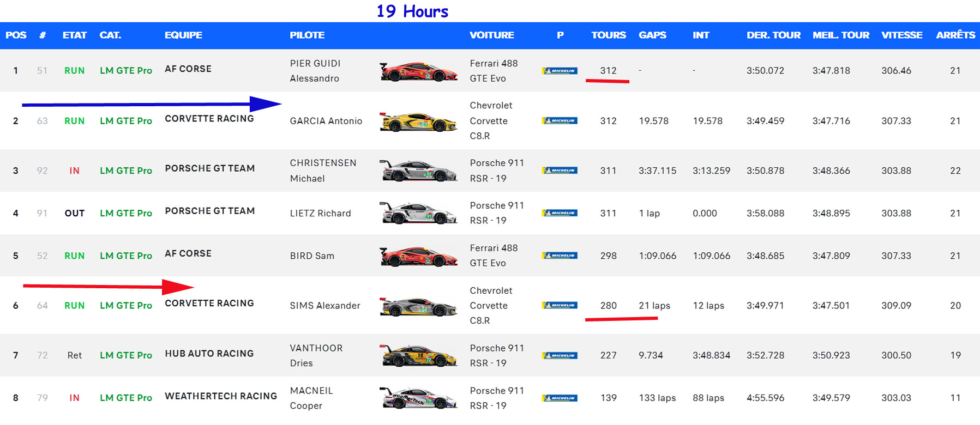Viewport: 980px width, 425px height.
Task: Click driver name SIMS Alexander
Action: [325, 306]
